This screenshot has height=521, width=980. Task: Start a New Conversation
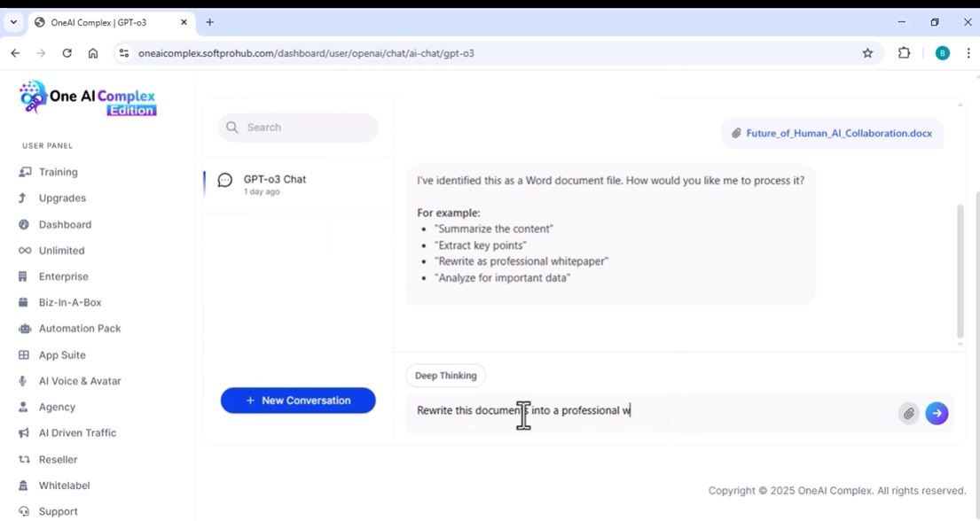[298, 400]
